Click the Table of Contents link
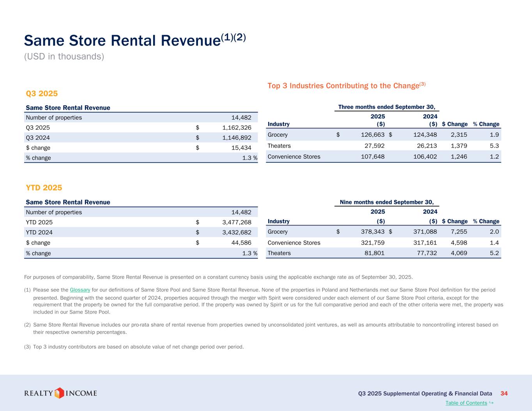Screen dimensions: 532x411 point(466,403)
